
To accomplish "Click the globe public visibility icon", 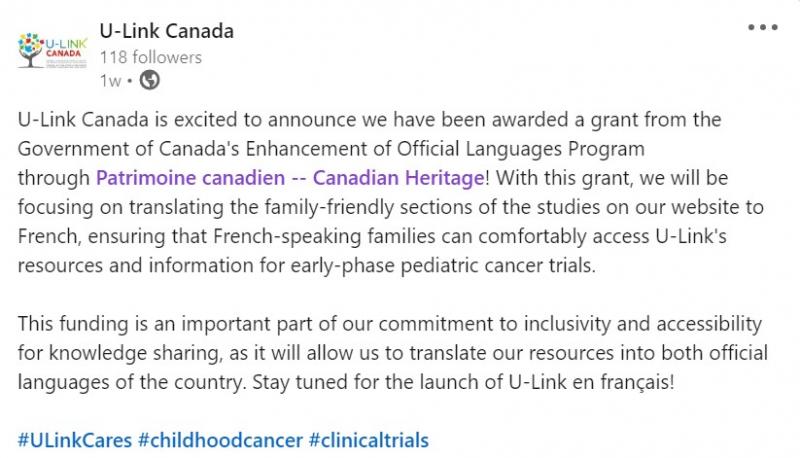I will 149,80.
